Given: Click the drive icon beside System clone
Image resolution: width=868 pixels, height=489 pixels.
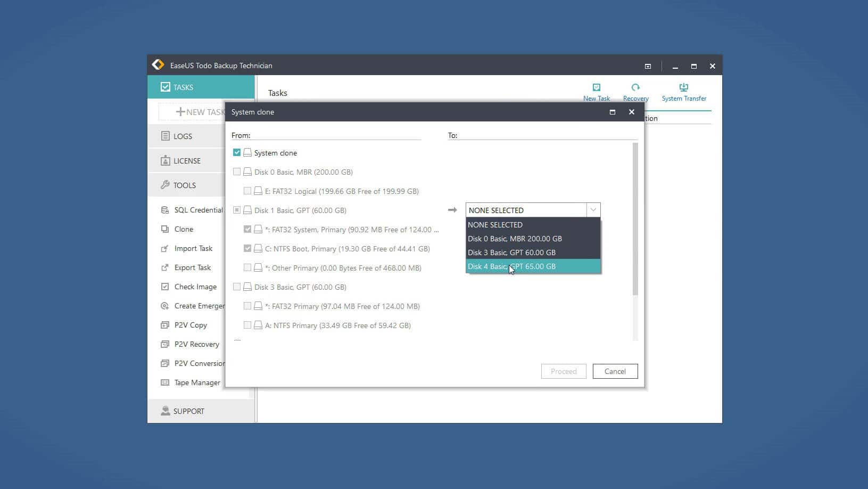Looking at the screenshot, I should pyautogui.click(x=247, y=152).
